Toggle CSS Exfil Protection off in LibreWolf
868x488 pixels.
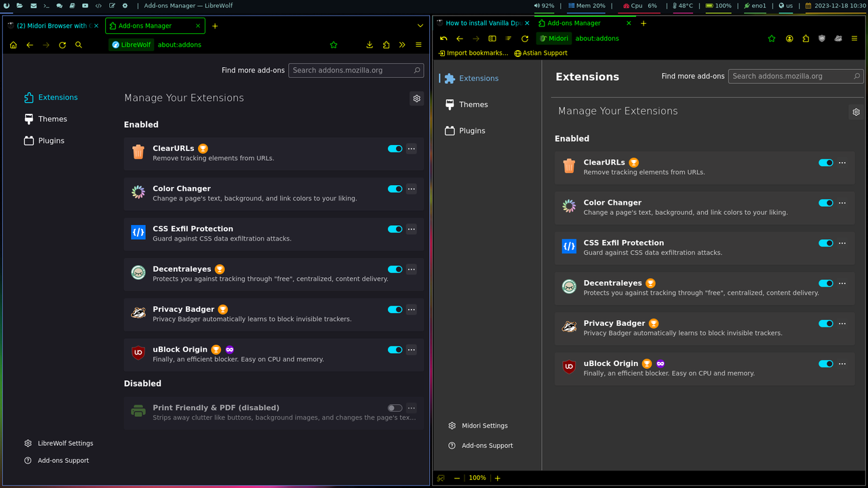(x=395, y=229)
